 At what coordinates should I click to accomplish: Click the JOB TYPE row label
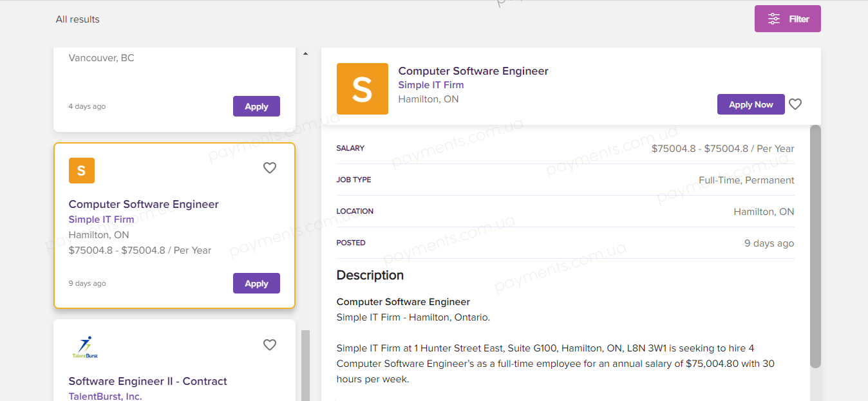point(354,180)
